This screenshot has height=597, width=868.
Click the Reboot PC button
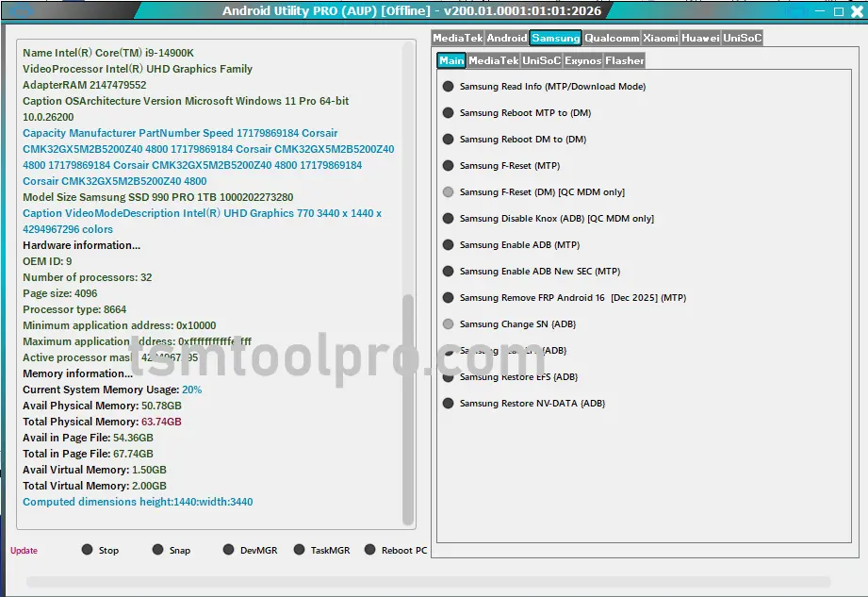[x=396, y=550]
